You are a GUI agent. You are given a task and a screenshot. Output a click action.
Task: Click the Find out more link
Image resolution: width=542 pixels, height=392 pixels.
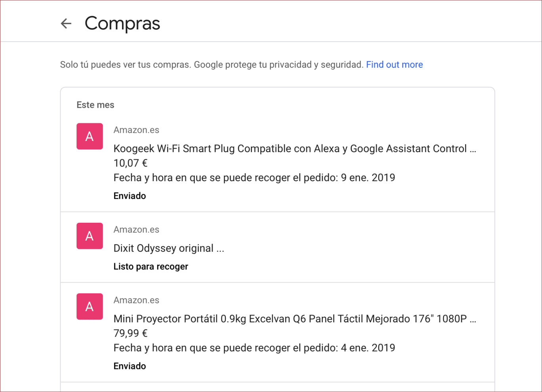click(394, 65)
